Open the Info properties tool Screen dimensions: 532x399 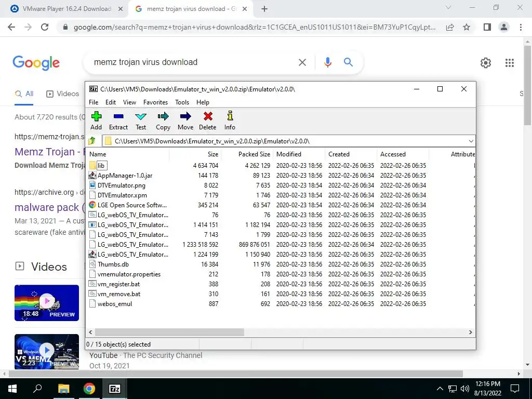pos(230,121)
